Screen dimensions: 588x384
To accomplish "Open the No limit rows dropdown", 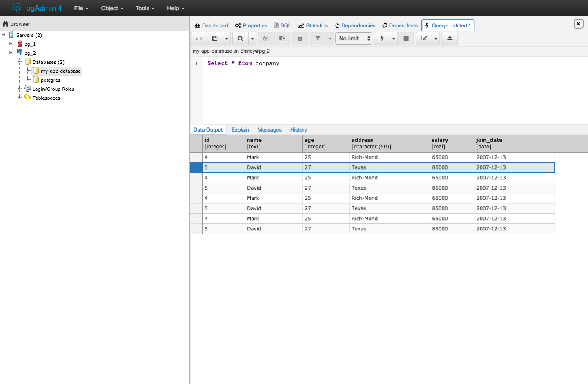I will click(x=354, y=38).
